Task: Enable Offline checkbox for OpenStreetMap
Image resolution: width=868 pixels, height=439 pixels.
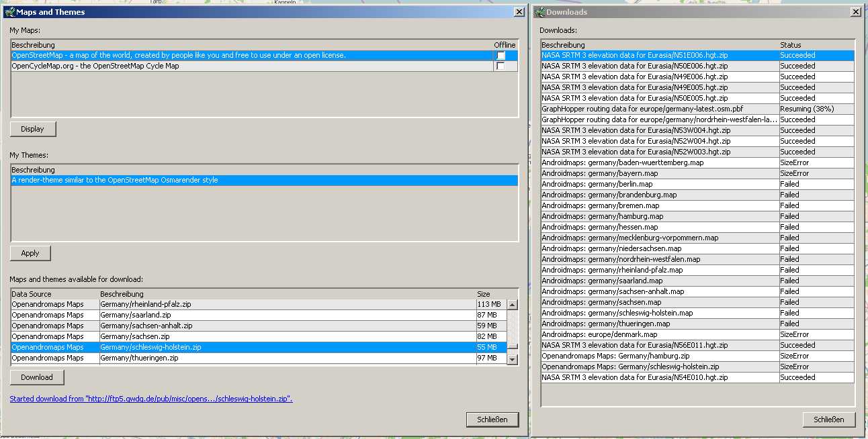Action: pos(500,56)
